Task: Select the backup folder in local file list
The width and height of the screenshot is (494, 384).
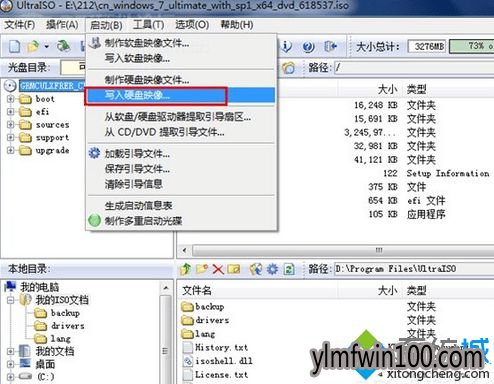Action: click(x=203, y=307)
